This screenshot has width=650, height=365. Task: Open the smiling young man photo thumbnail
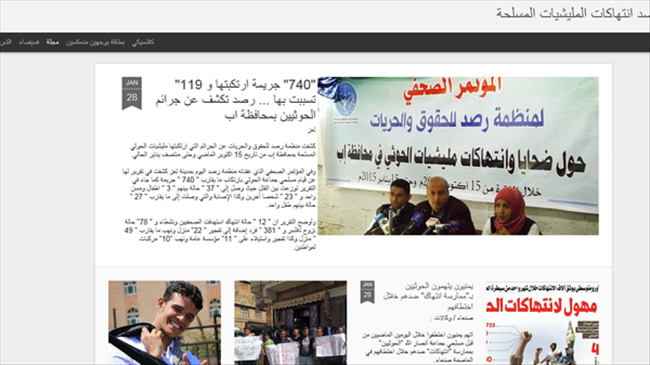point(165,323)
